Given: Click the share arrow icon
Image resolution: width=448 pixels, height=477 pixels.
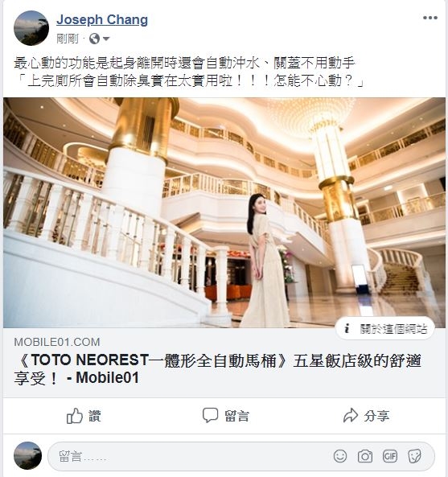Looking at the screenshot, I should pyautogui.click(x=351, y=415).
